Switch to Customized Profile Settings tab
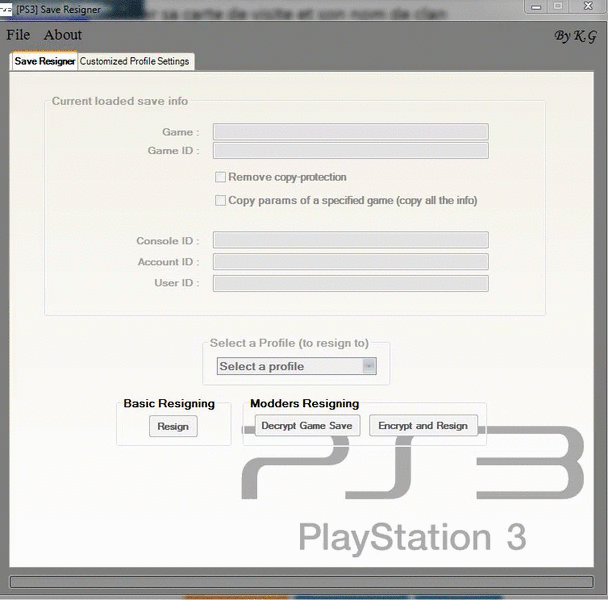 coord(135,61)
